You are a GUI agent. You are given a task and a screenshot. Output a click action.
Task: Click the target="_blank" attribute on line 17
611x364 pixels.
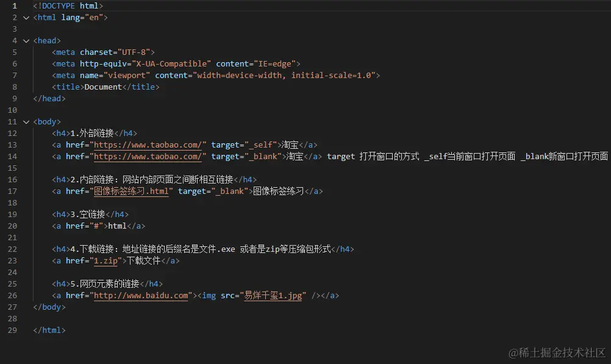pyautogui.click(x=213, y=191)
